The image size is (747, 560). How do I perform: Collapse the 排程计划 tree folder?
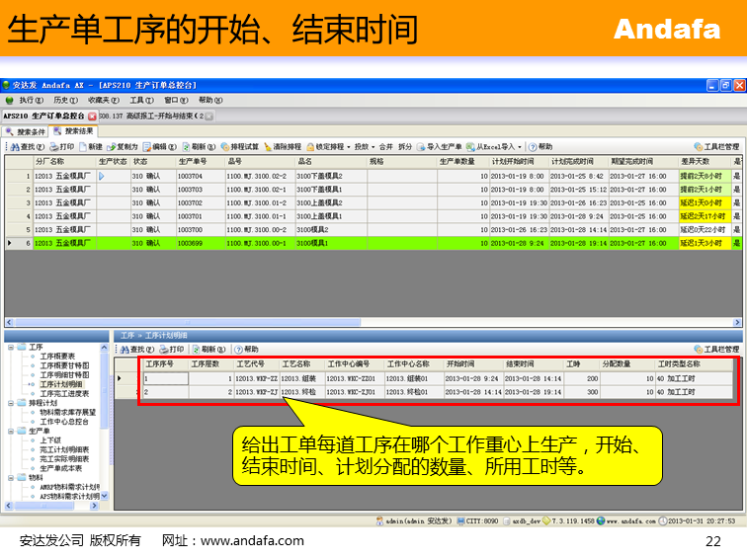(x=12, y=403)
